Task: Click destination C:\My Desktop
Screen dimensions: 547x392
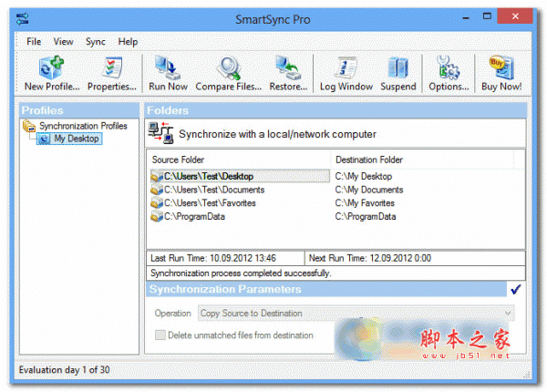Action: (x=364, y=177)
